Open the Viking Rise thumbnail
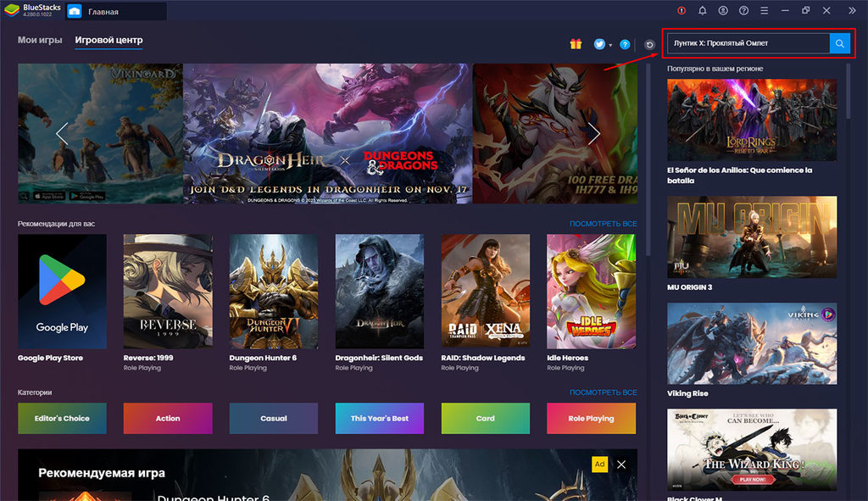The width and height of the screenshot is (868, 501). coord(752,343)
